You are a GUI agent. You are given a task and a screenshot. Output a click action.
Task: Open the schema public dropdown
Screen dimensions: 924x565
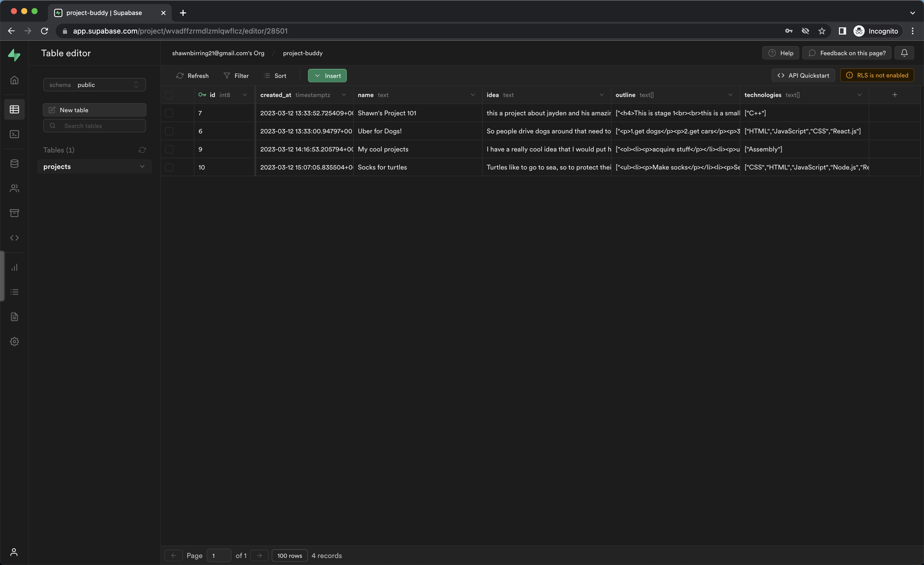[95, 85]
